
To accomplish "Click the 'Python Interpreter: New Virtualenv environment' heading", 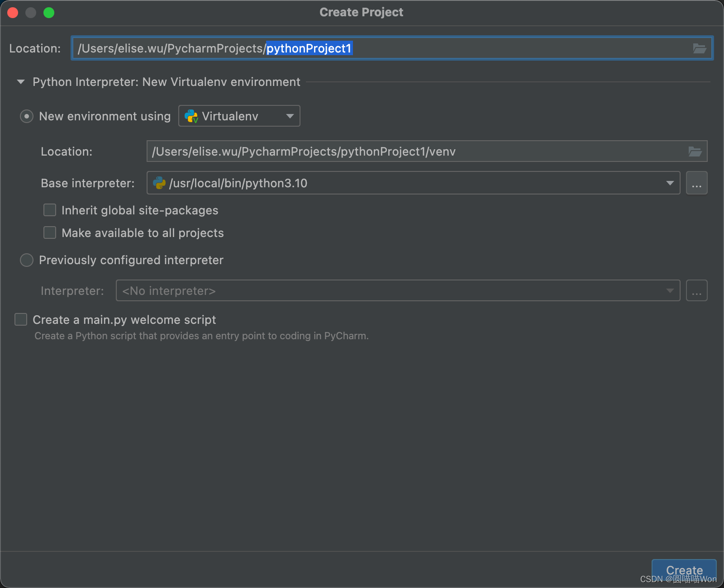I will [167, 82].
